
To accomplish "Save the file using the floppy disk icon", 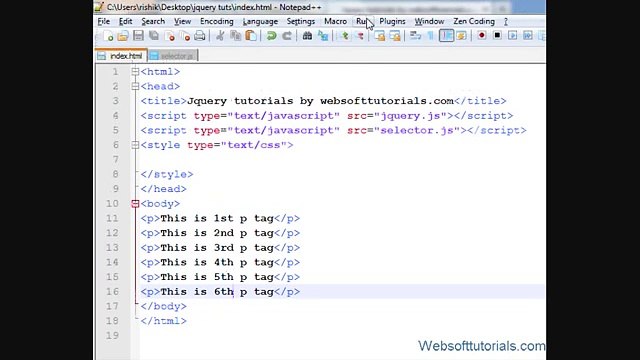I will [138, 36].
